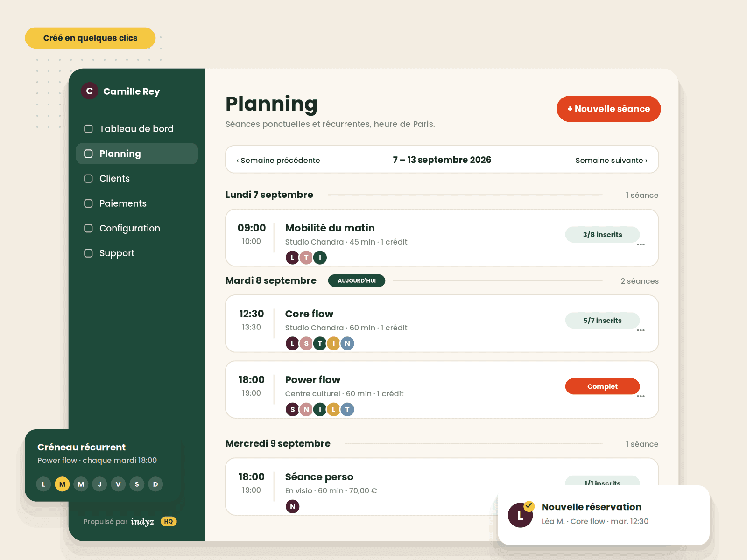Viewport: 747px width, 560px height.
Task: Open the Configuration menu item
Action: click(137, 228)
